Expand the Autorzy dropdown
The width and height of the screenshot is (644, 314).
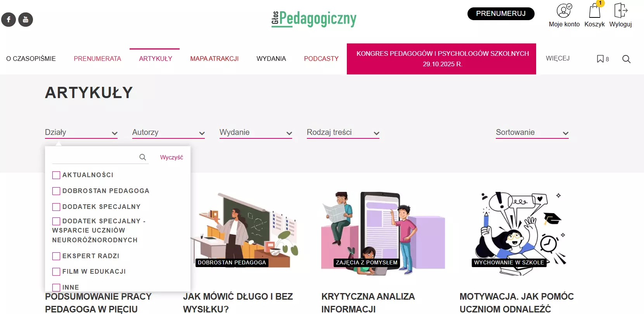tap(168, 133)
